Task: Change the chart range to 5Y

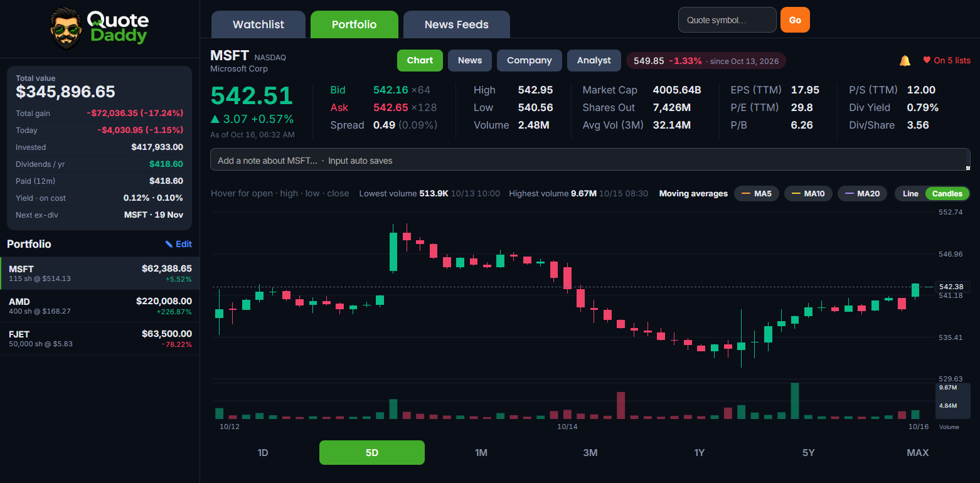Action: point(809,452)
